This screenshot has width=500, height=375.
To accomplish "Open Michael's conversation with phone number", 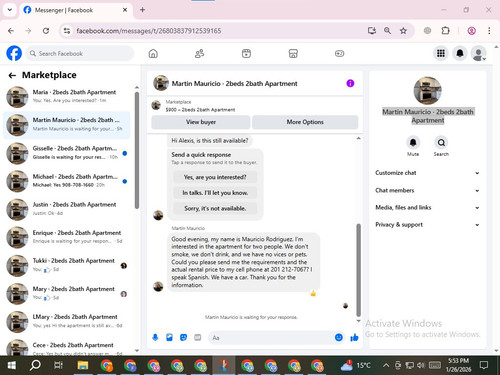I will (x=67, y=181).
